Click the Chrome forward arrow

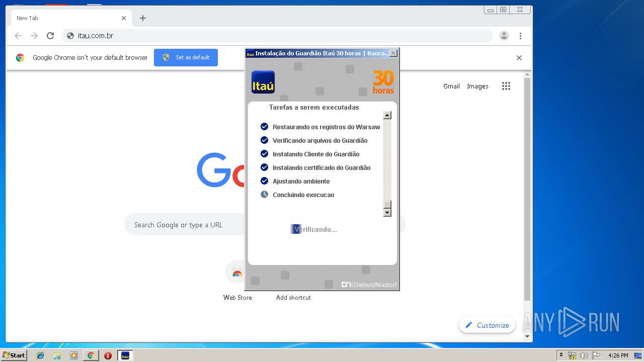click(x=34, y=36)
